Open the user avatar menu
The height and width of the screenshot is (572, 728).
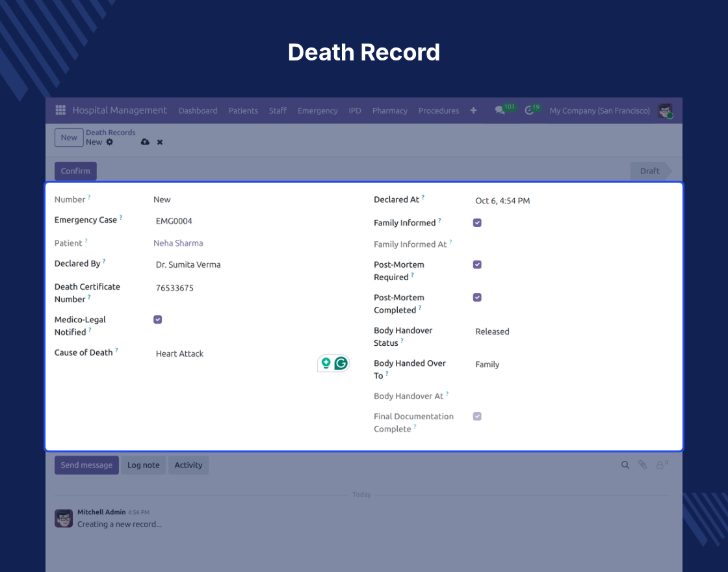666,110
